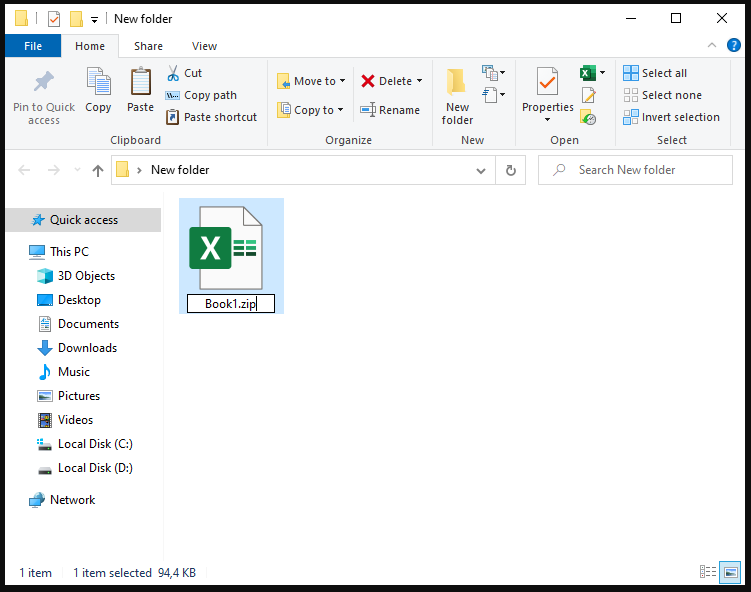Open the Copy to dropdown
Viewport: 751px width, 592px height.
[310, 110]
